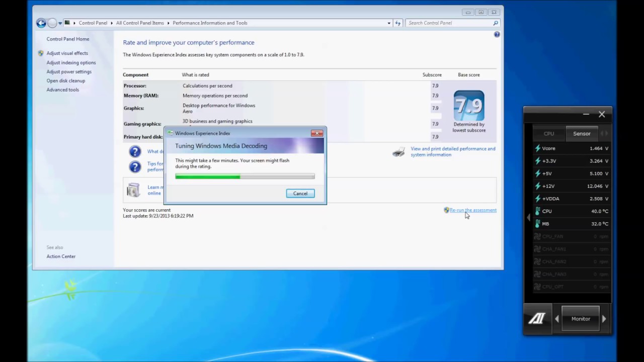Click the MB temperature thermometer icon

pyautogui.click(x=537, y=224)
